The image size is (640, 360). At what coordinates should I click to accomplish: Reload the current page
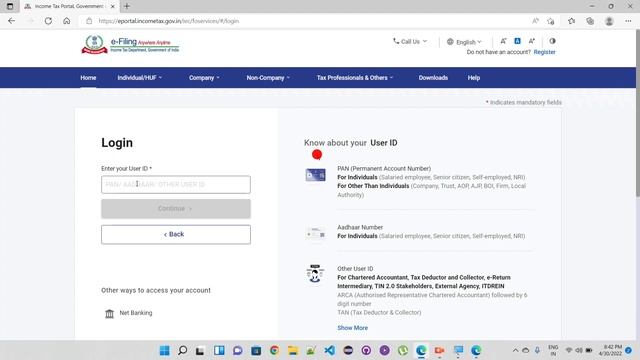(48, 21)
